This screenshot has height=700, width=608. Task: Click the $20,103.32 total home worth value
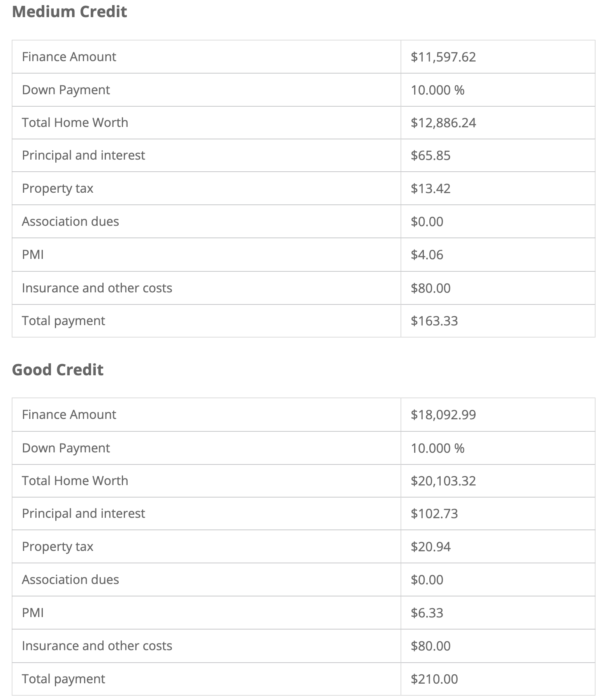pos(443,481)
